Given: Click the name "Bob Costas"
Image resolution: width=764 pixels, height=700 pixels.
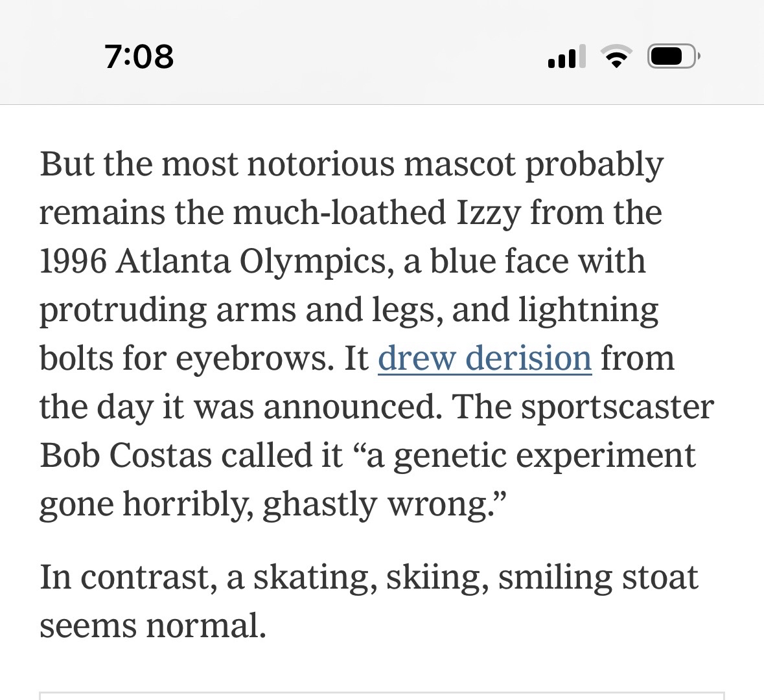Looking at the screenshot, I should pyautogui.click(x=126, y=455).
